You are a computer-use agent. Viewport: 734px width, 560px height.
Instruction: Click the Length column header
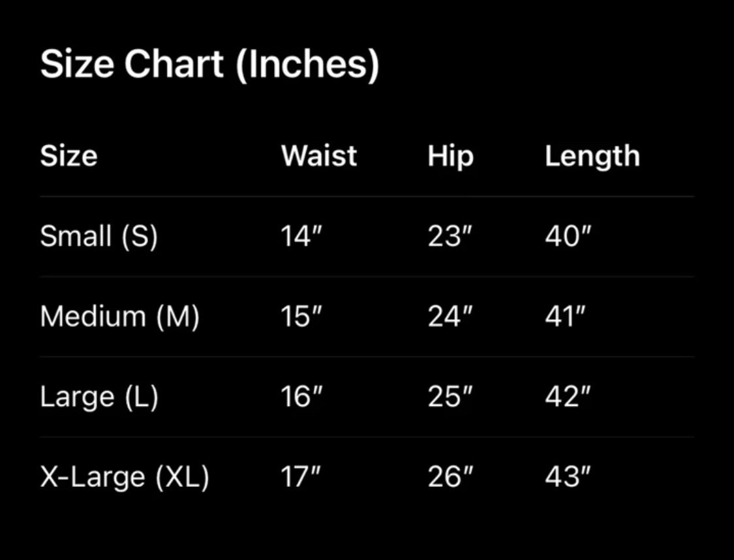coord(592,157)
